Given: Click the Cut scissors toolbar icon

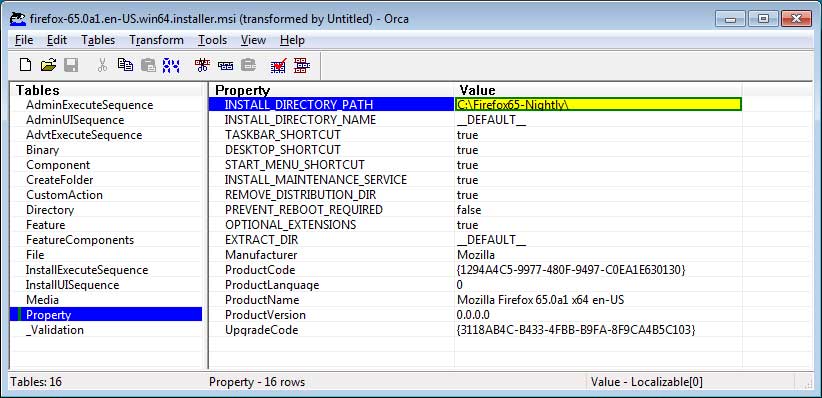Looking at the screenshot, I should tap(103, 65).
